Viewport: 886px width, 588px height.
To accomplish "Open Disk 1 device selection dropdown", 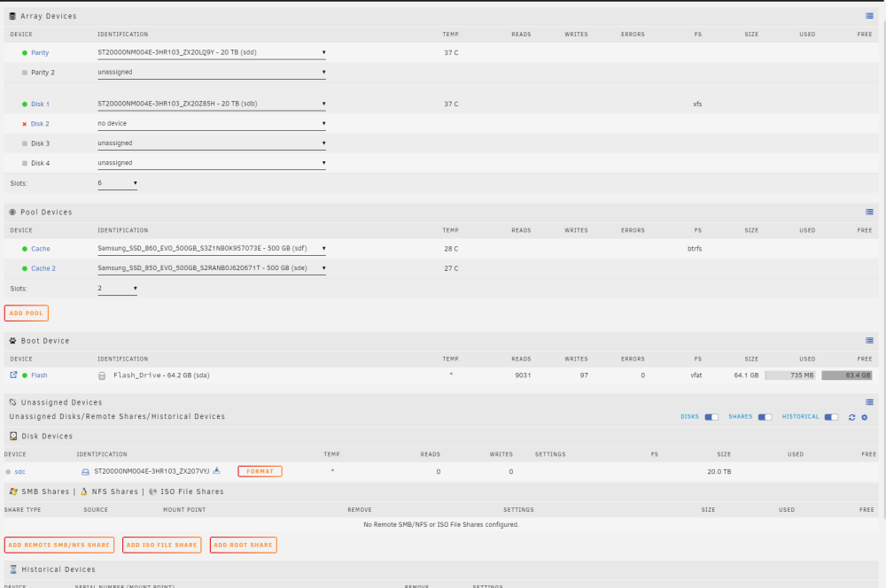I will (212, 104).
